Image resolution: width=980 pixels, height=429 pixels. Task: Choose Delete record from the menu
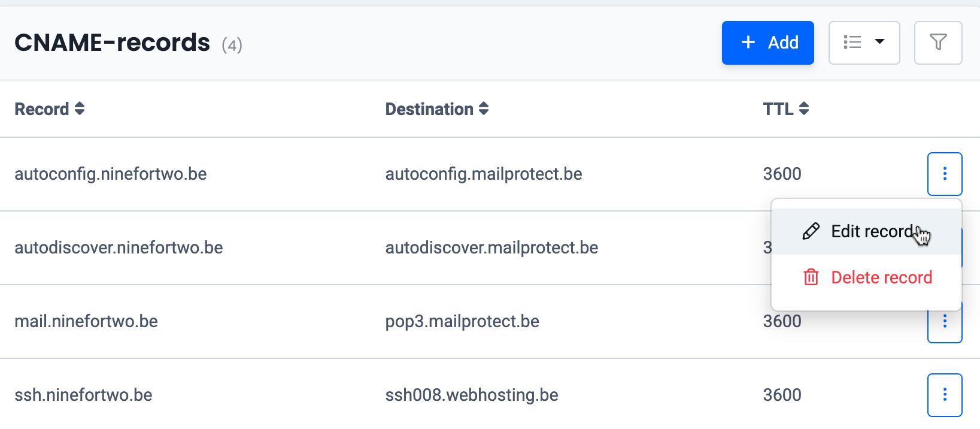coord(881,277)
